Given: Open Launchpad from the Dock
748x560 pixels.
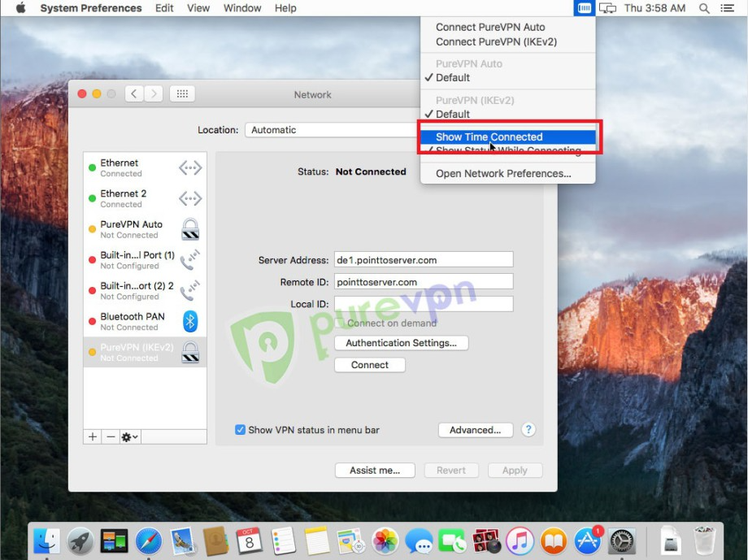Looking at the screenshot, I should click(x=80, y=541).
